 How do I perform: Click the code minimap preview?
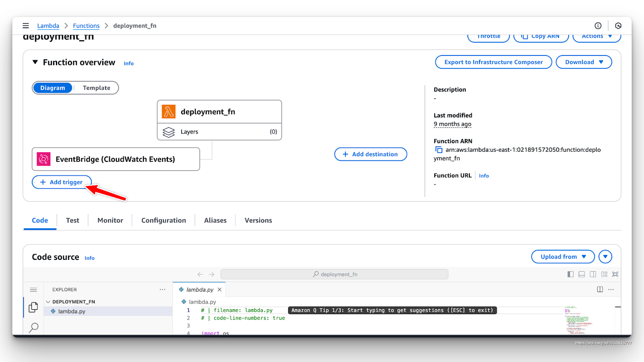tap(579, 320)
